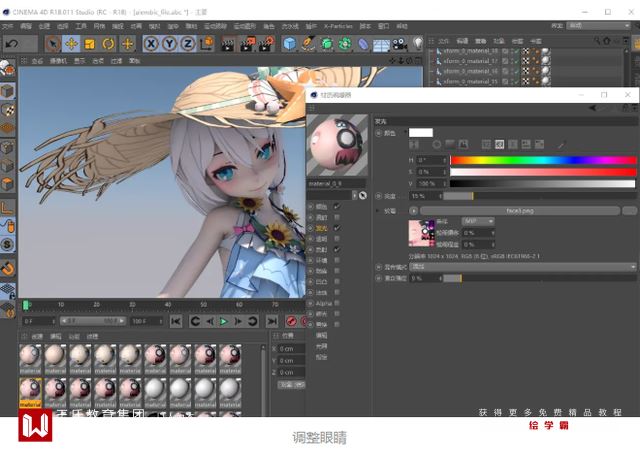This screenshot has height=455, width=640.
Task: Switch to Texture mode checkerboard icon
Action: [x=8, y=110]
